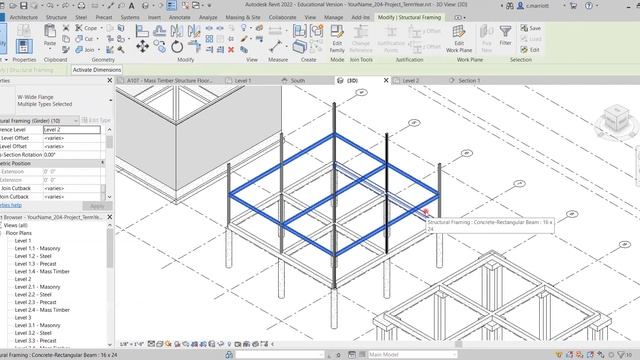Select the Move tool (four arrows)
Viewport: 640px width, 360px height.
pos(142,46)
